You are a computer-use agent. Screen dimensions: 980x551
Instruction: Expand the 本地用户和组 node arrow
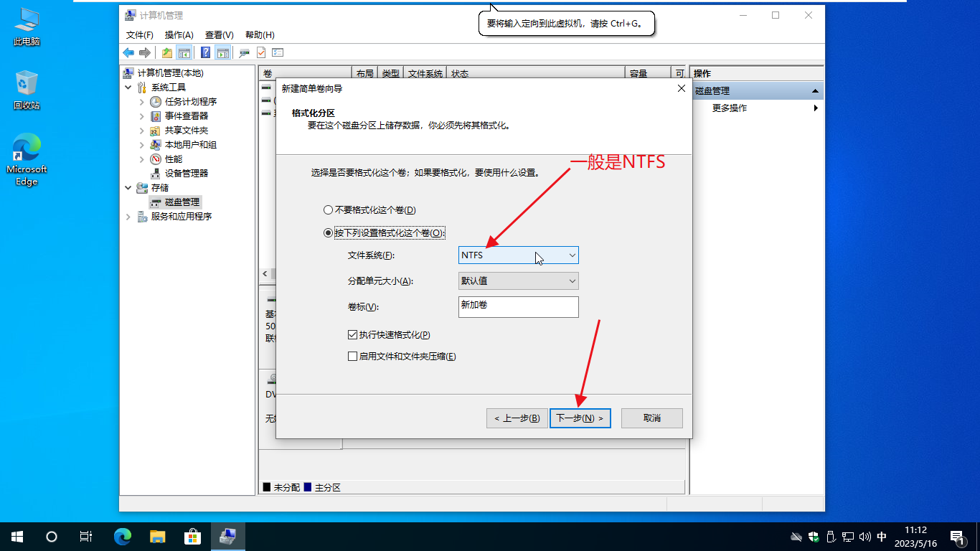[141, 145]
